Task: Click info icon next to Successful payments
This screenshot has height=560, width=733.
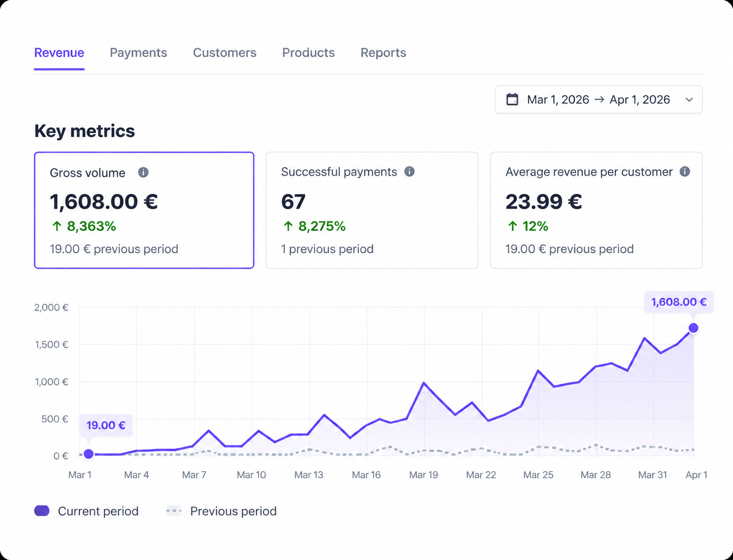Action: [x=409, y=172]
